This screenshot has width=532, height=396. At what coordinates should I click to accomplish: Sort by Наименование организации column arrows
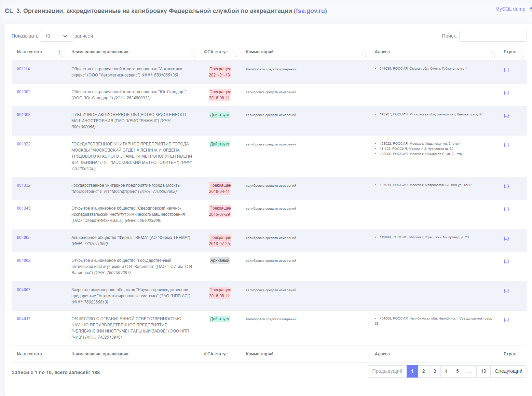[x=193, y=53]
